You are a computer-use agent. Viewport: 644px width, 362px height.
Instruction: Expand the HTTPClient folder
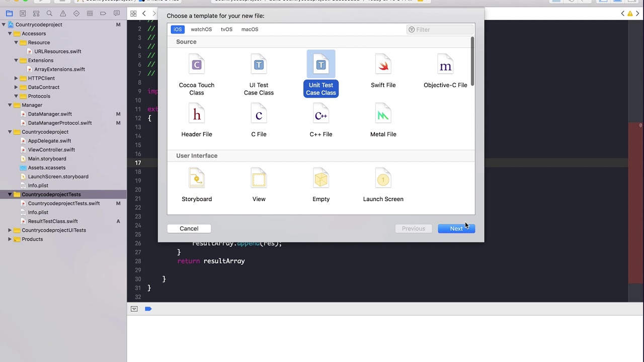tap(16, 78)
